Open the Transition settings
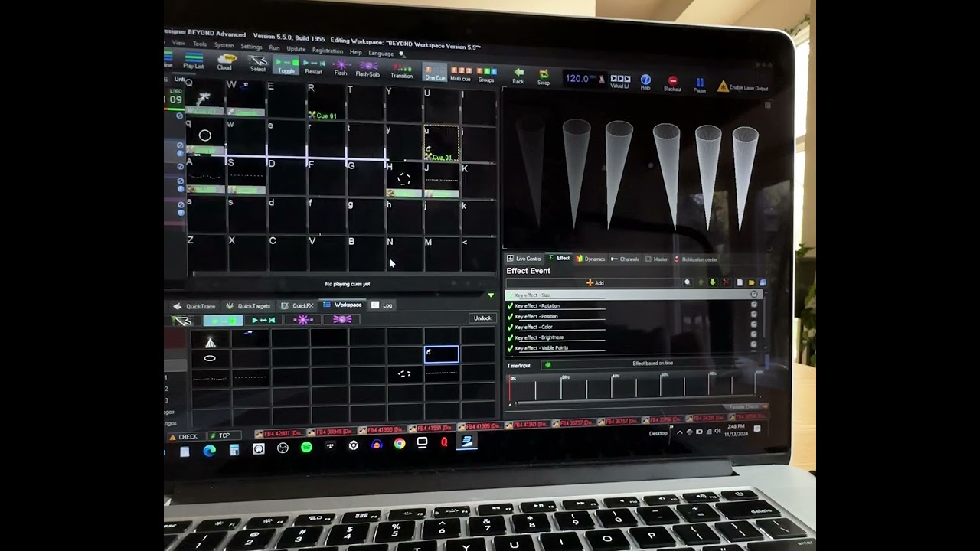Image resolution: width=980 pixels, height=551 pixels. 401,70
